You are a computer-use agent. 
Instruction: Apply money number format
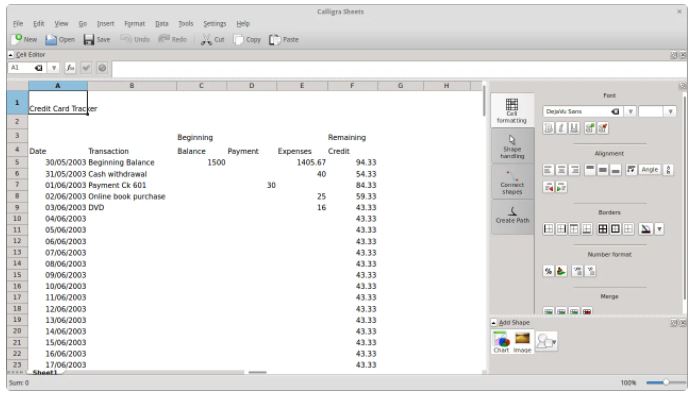click(561, 271)
